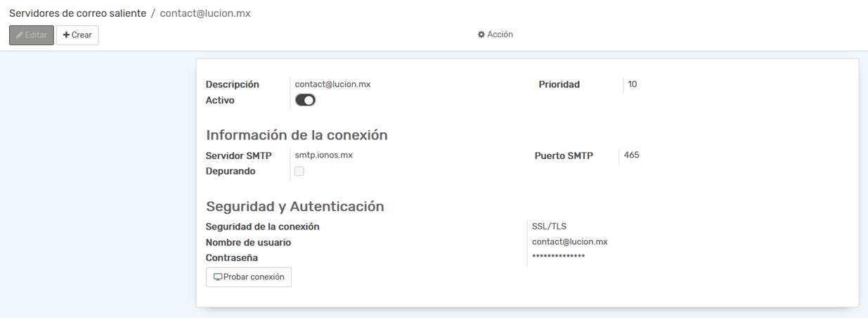The height and width of the screenshot is (318, 868).
Task: Toggle the Activo switch off
Action: click(305, 101)
